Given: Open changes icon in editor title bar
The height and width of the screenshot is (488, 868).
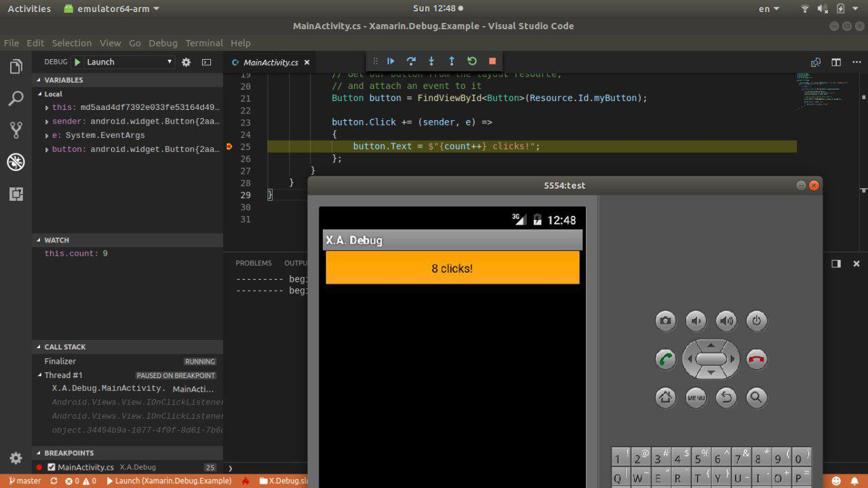Looking at the screenshot, I should coord(816,62).
